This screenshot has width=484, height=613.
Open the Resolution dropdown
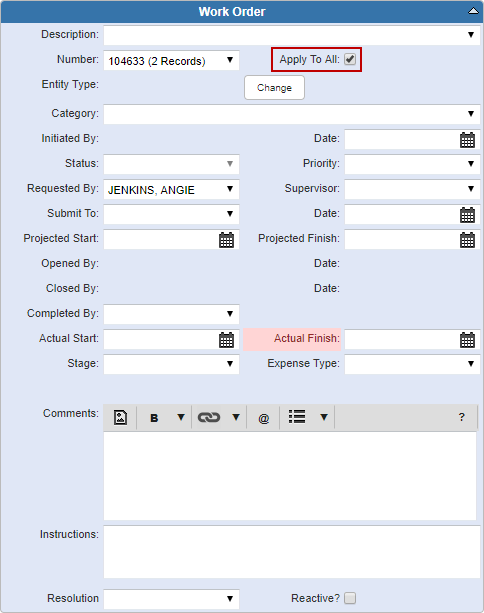(171, 599)
